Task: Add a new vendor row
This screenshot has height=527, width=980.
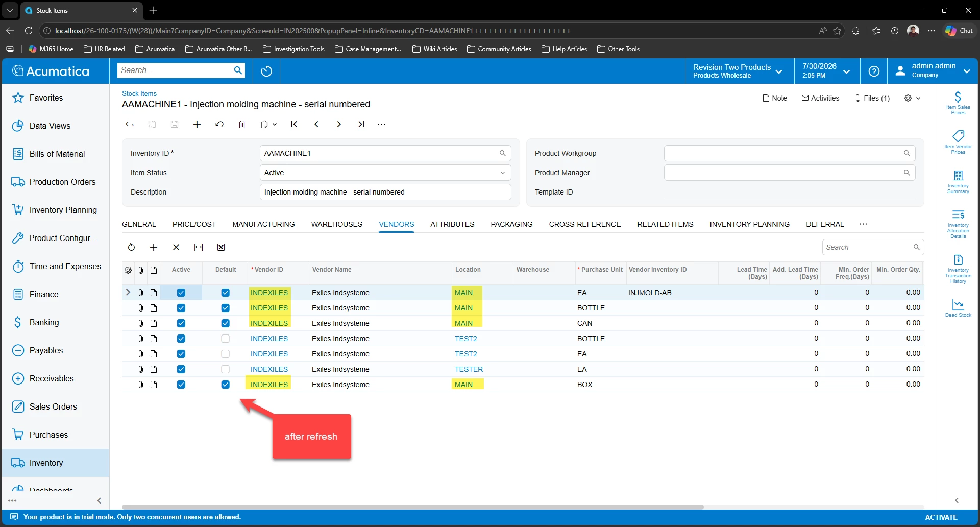Action: pyautogui.click(x=154, y=247)
